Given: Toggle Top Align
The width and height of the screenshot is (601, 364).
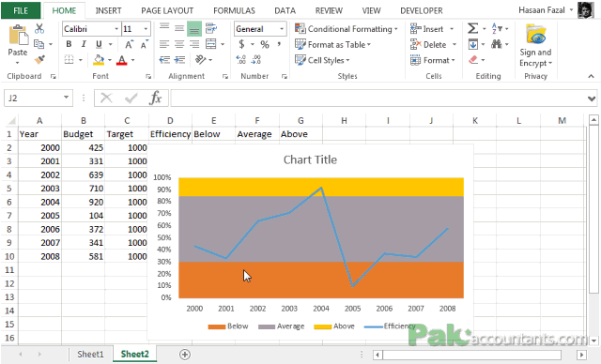Looking at the screenshot, I should 164,28.
